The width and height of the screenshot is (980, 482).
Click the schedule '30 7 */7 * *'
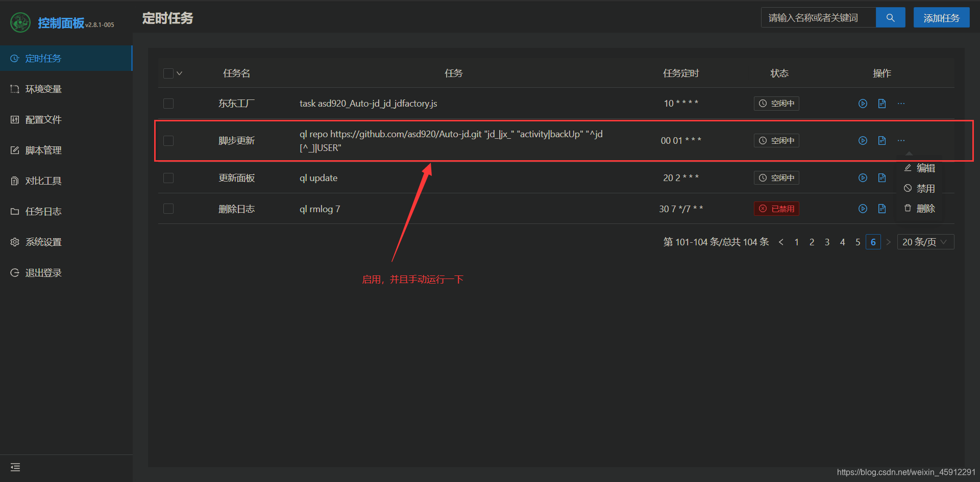[681, 209]
